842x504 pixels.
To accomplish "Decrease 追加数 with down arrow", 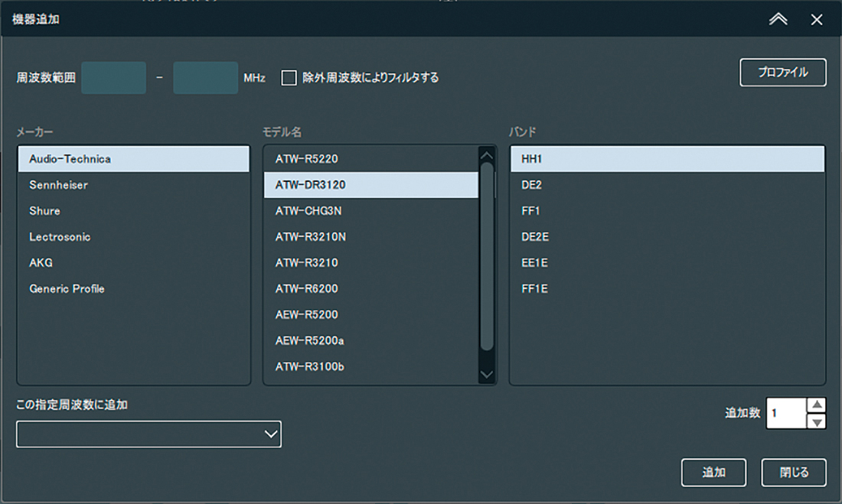I will 816,422.
